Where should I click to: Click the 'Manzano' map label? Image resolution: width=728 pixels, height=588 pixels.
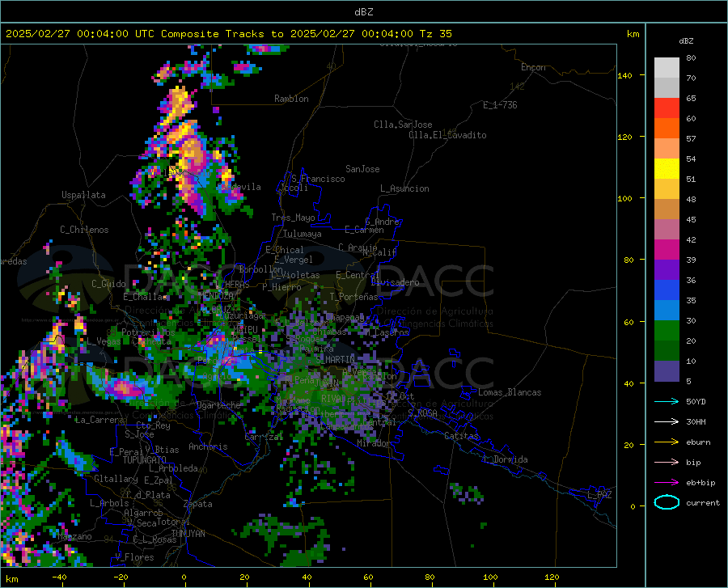pyautogui.click(x=74, y=536)
